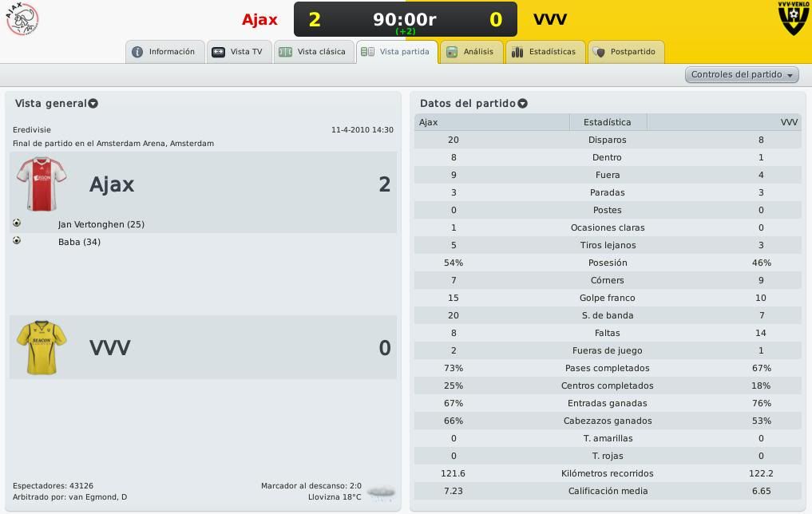Screen dimensions: 812x514
Task: Click the Ajax red and white shirt
Action: (x=42, y=184)
